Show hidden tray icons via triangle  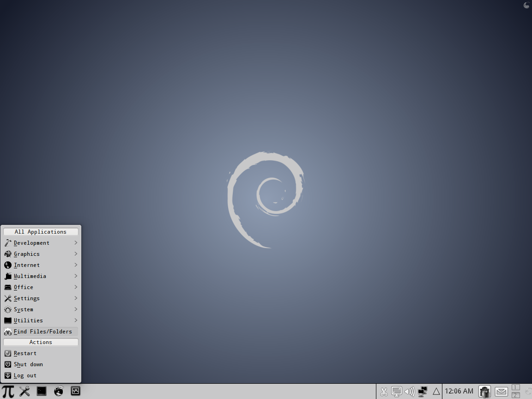[436, 392]
